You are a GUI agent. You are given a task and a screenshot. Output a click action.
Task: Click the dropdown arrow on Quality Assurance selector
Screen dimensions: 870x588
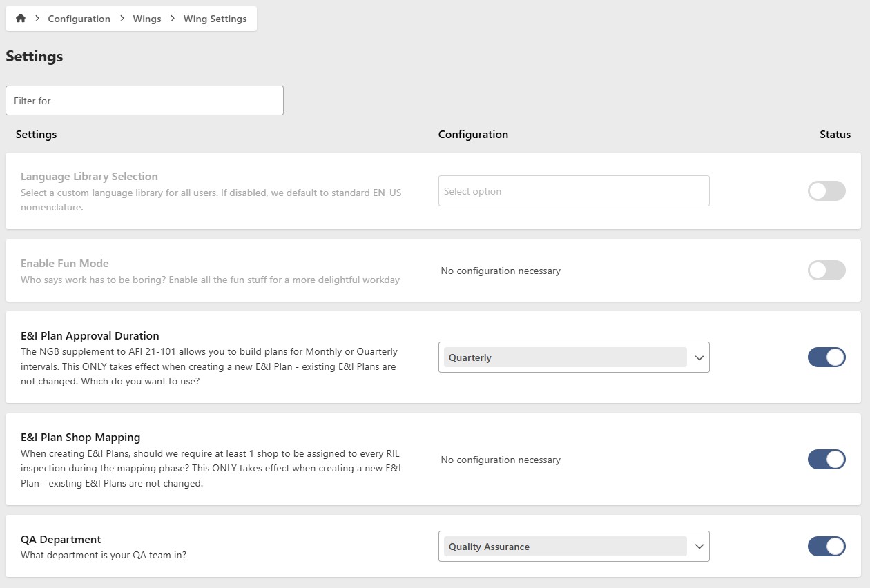pyautogui.click(x=699, y=546)
